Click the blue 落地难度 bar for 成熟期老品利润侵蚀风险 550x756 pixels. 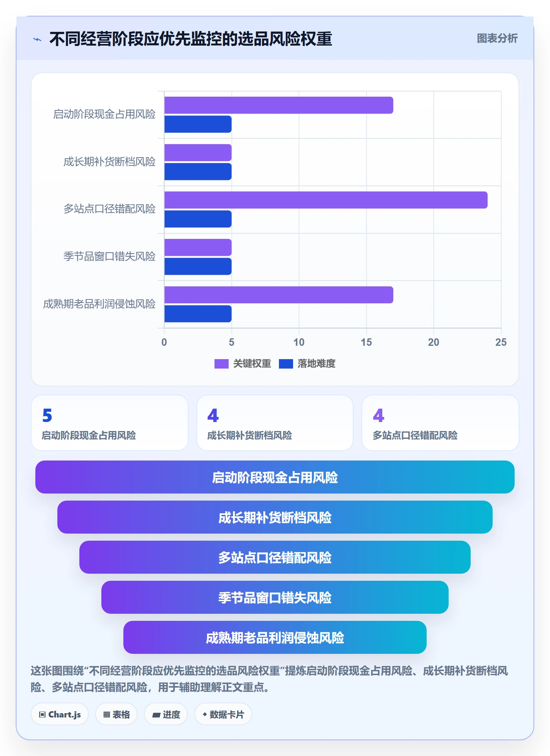click(x=198, y=314)
